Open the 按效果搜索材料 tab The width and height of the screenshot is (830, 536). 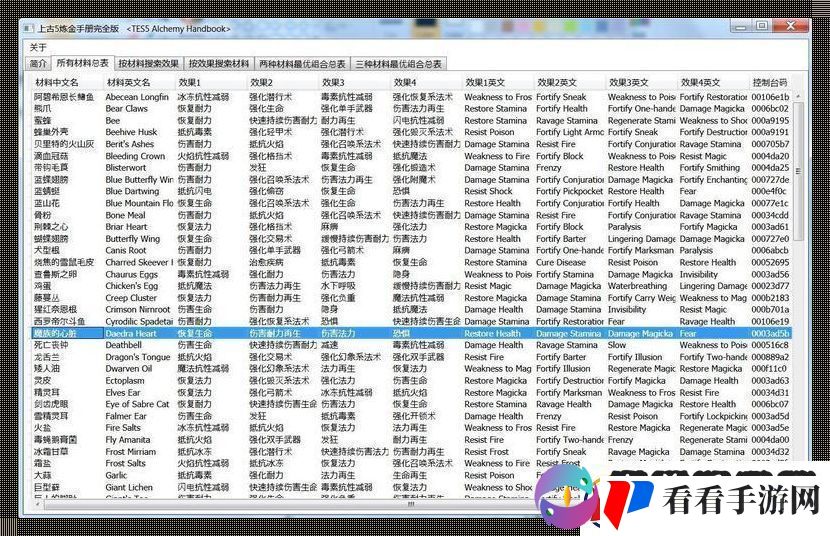219,63
